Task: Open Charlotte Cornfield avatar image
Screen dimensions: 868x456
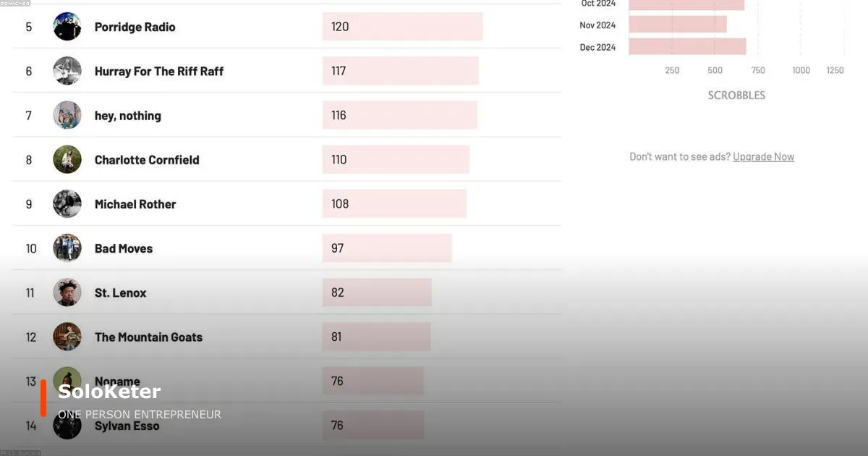Action: (x=67, y=159)
